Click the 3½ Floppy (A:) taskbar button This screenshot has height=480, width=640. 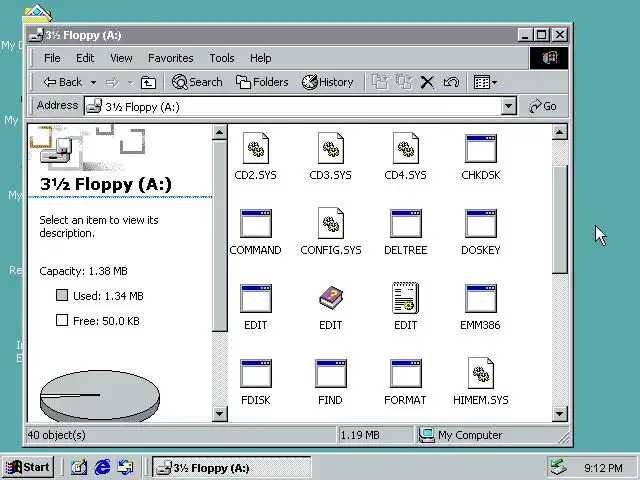coord(232,467)
